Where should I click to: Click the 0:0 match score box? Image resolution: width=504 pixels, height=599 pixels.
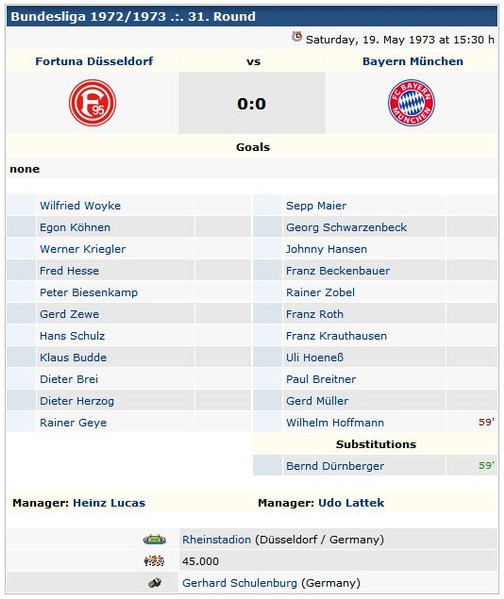pos(252,103)
